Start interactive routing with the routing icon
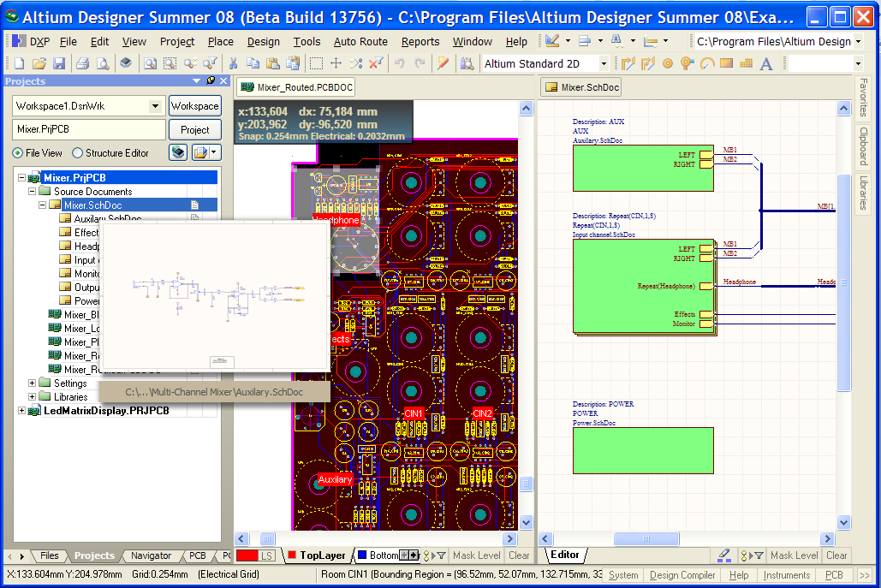 628,63
